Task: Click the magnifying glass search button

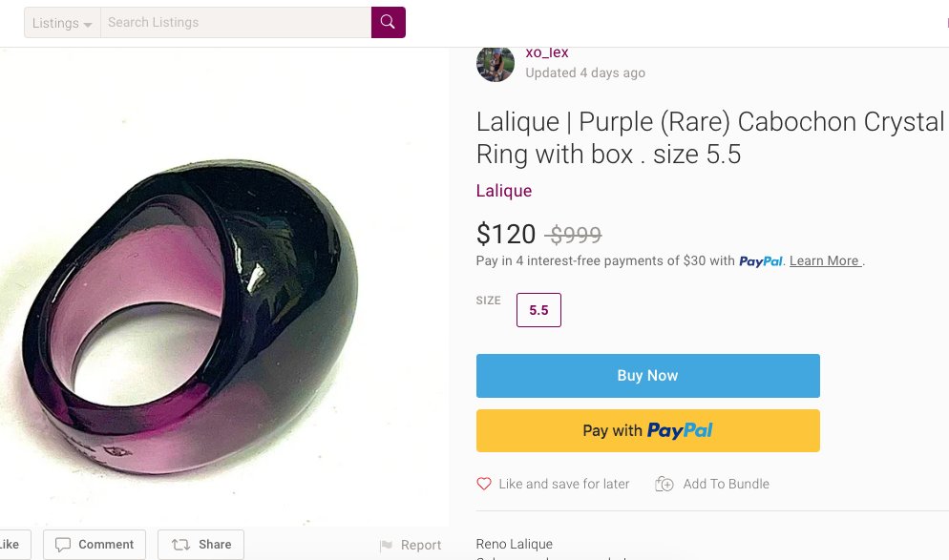Action: (x=388, y=22)
